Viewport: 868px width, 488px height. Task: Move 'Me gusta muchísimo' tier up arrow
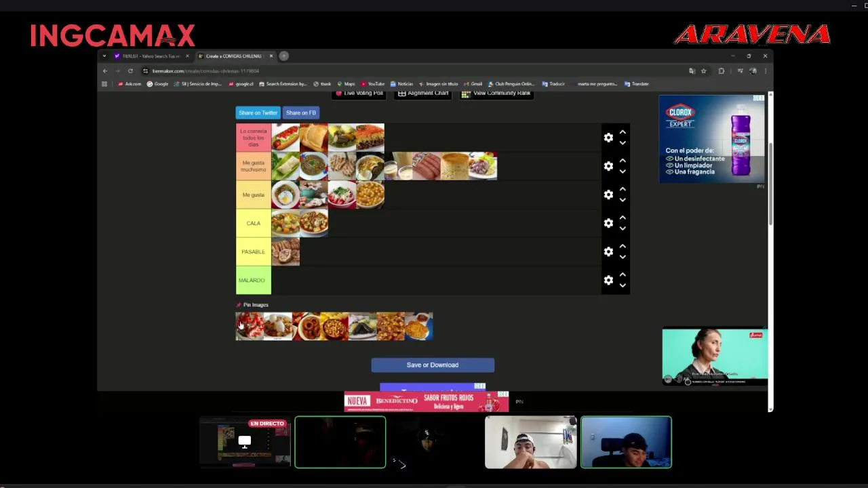click(x=623, y=161)
